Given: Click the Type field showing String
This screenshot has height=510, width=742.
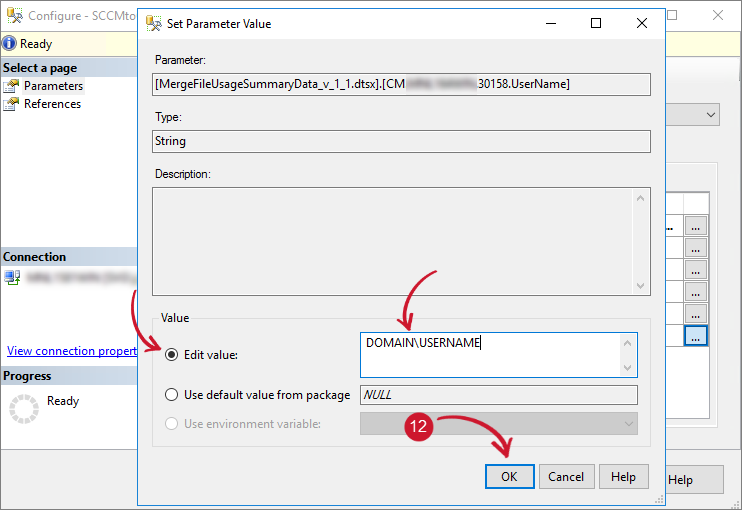Looking at the screenshot, I should click(401, 141).
